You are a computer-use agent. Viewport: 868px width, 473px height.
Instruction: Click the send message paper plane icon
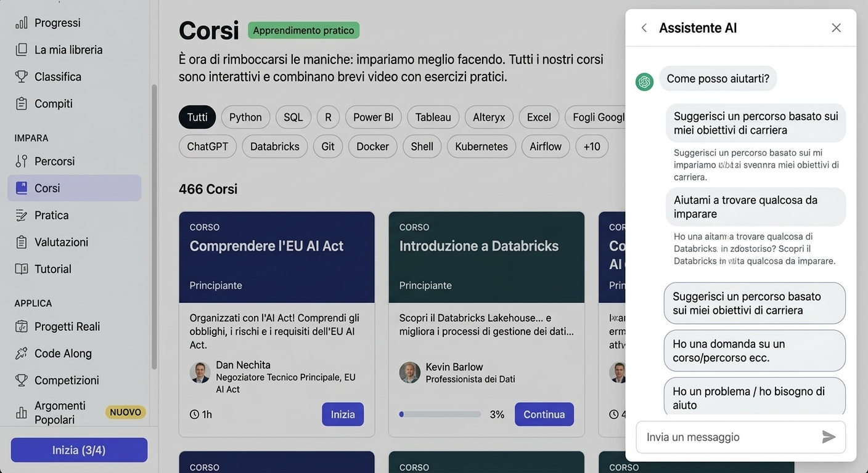click(829, 437)
